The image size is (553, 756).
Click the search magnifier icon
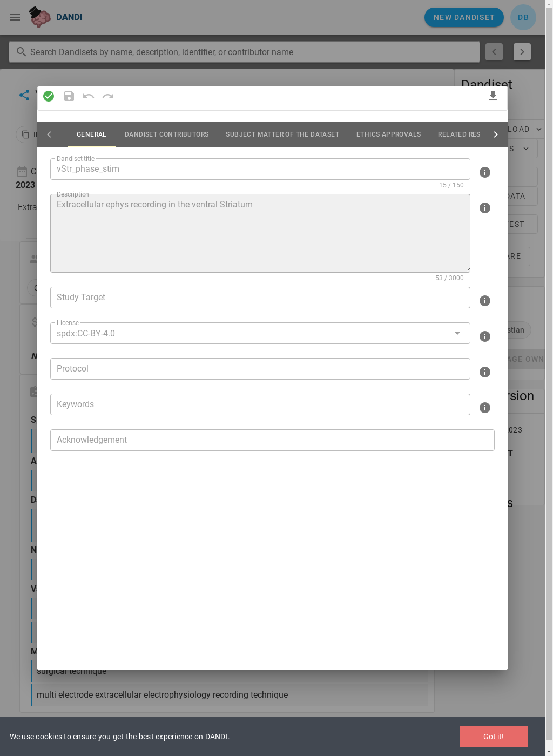tap(21, 52)
